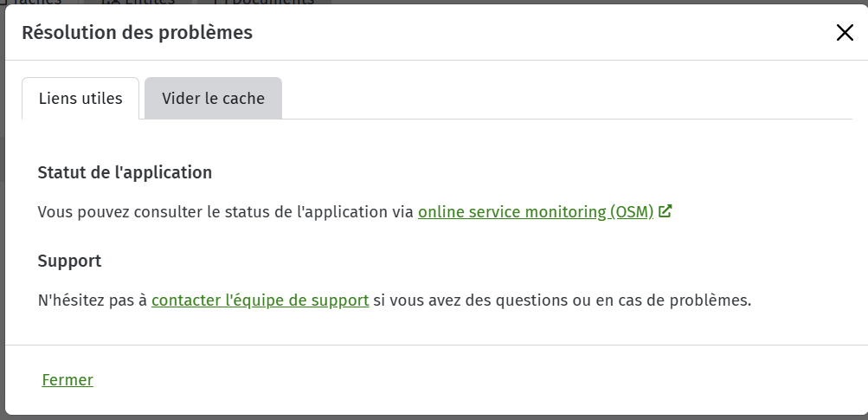
Task: Follow the contacter l'équipe de support link
Action: [260, 300]
